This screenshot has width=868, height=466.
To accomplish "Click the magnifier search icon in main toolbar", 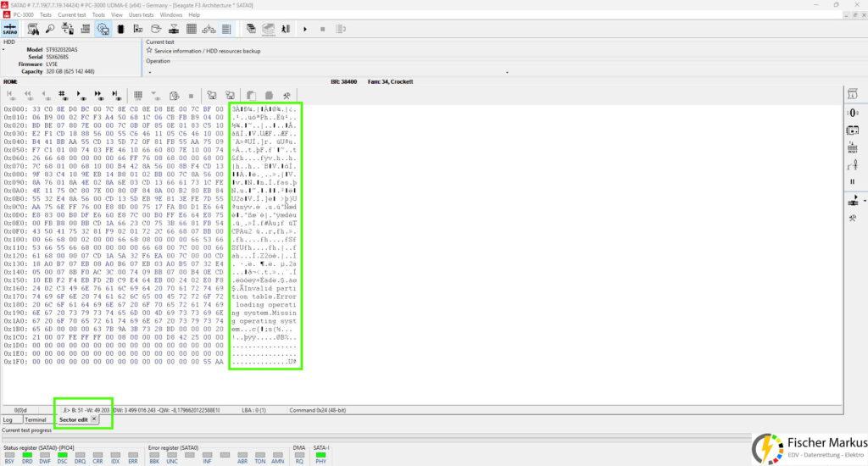I will pyautogui.click(x=50, y=29).
